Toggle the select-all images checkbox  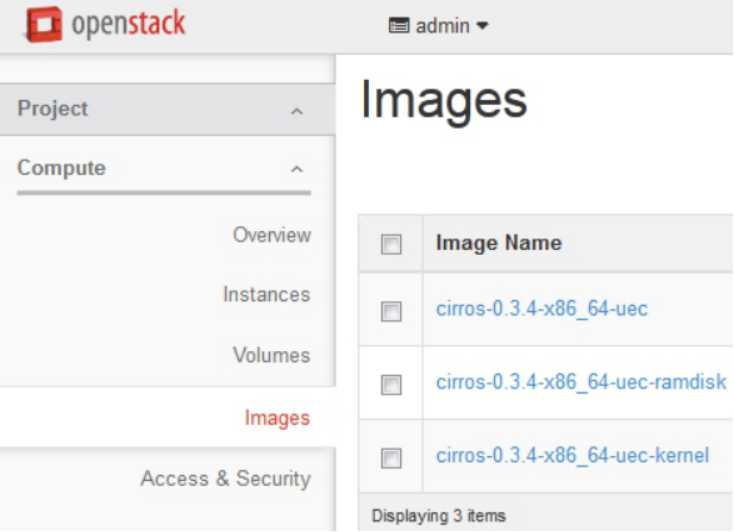click(391, 244)
